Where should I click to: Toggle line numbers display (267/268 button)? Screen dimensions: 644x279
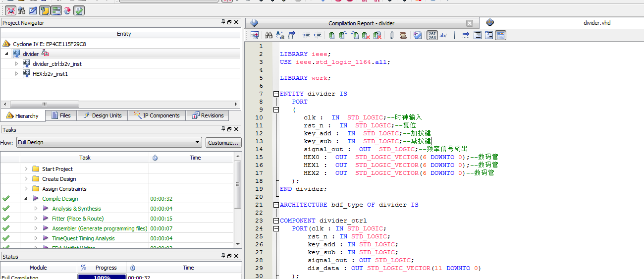[x=432, y=35]
